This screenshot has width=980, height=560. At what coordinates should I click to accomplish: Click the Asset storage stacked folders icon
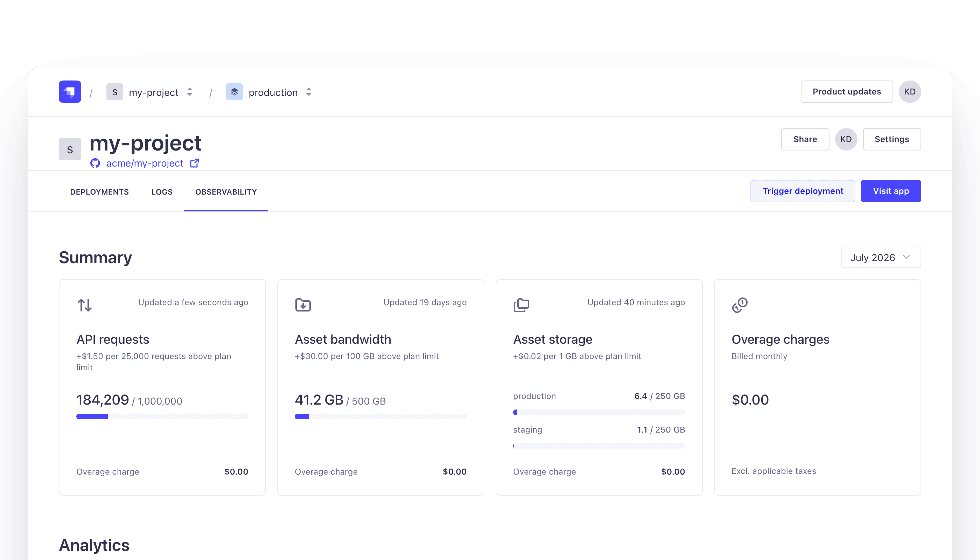(521, 305)
